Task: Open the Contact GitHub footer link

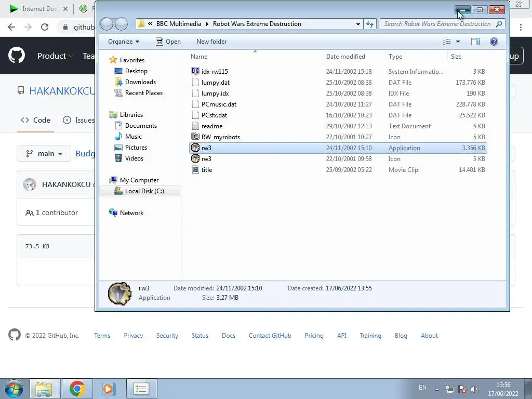Action: coord(270,336)
